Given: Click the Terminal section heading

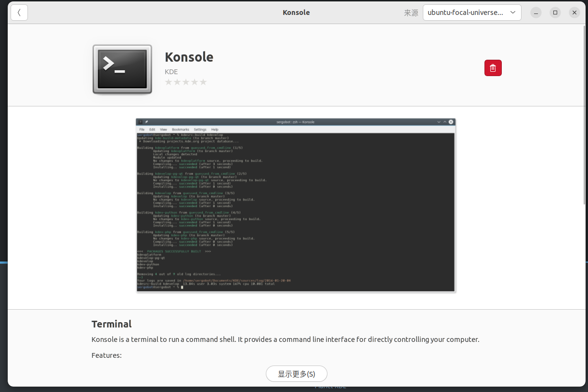Looking at the screenshot, I should (x=112, y=324).
